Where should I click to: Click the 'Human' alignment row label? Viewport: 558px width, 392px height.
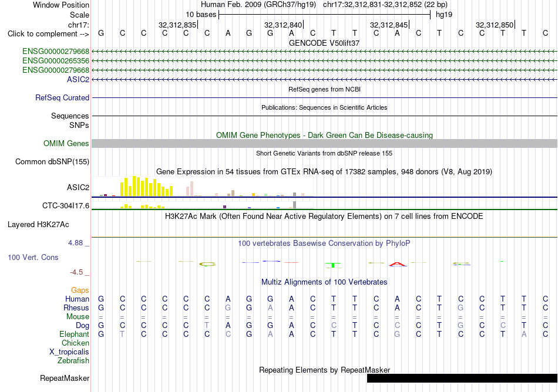77,299
